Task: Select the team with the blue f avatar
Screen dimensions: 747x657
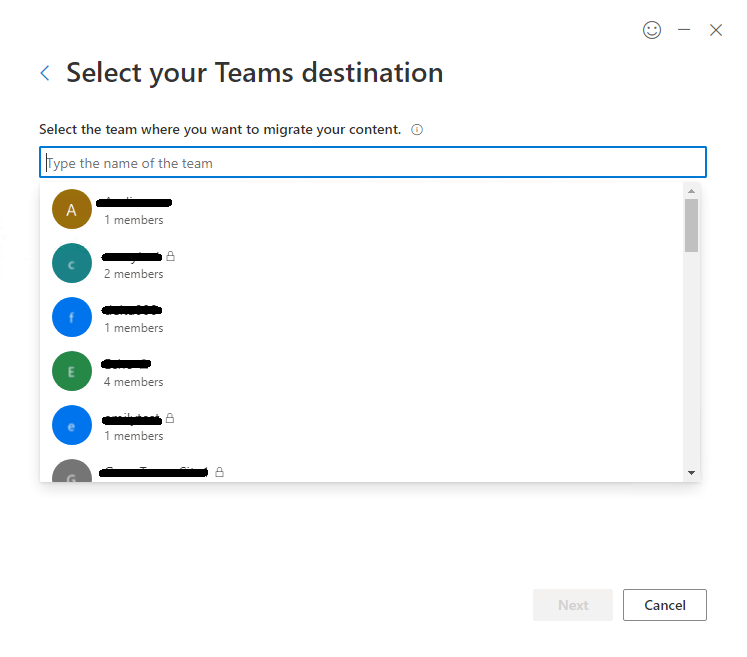Action: 362,317
